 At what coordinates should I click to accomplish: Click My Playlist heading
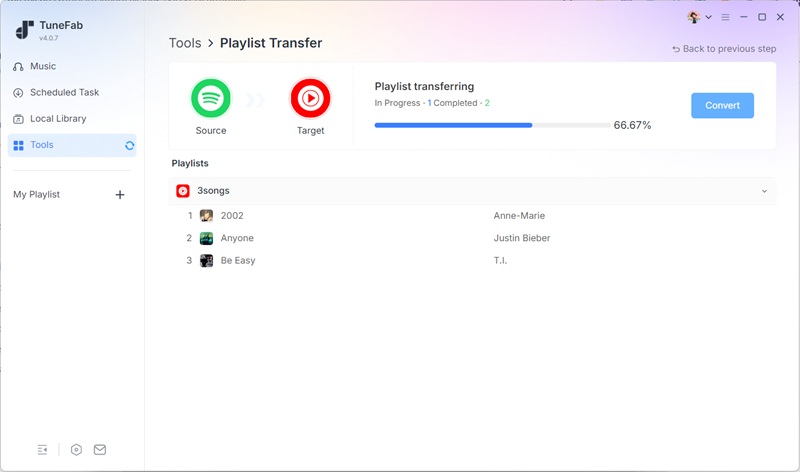(36, 194)
